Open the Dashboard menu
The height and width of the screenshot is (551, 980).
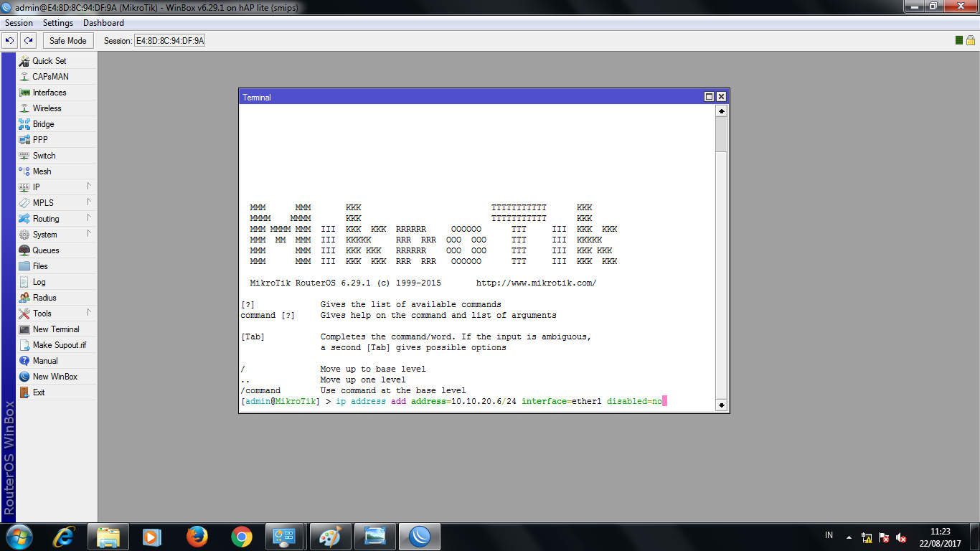click(x=103, y=22)
